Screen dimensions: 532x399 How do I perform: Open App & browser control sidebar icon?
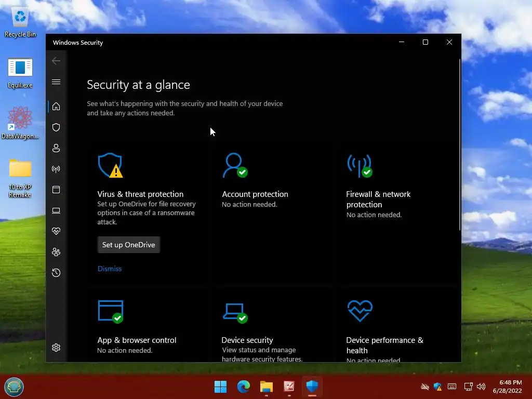click(x=56, y=190)
